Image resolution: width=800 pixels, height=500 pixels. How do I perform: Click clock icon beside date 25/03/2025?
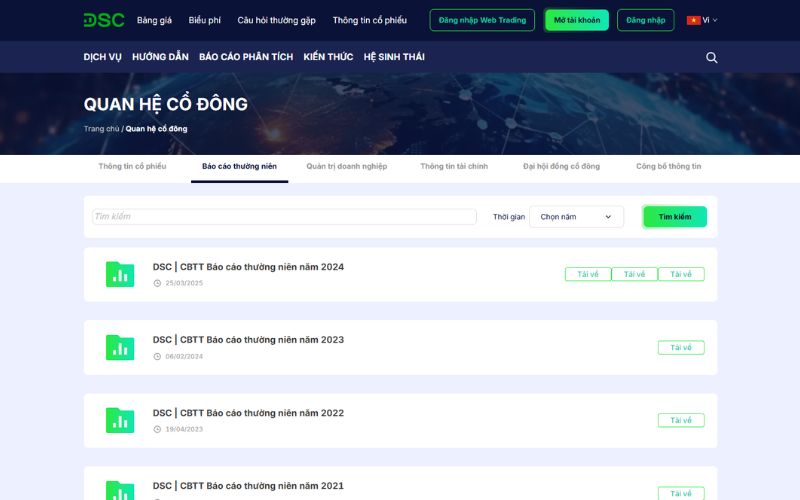click(x=157, y=283)
